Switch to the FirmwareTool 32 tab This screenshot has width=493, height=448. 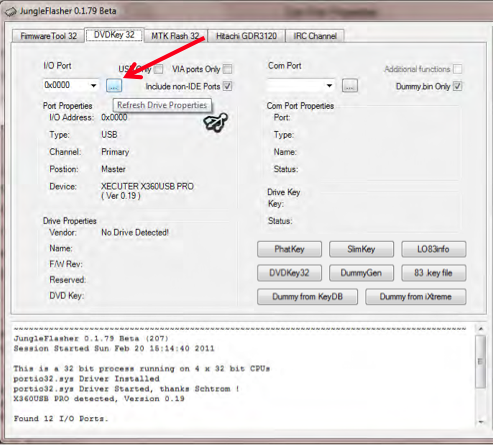click(x=48, y=36)
